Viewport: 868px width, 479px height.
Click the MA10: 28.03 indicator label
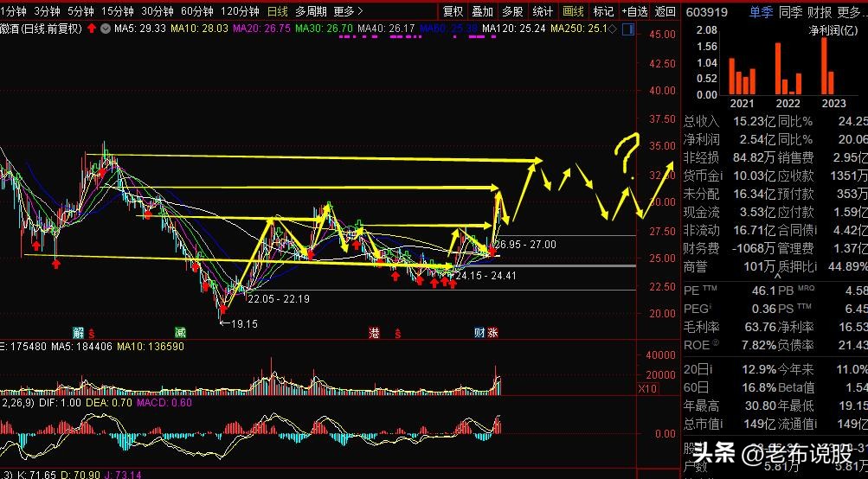coord(199,29)
